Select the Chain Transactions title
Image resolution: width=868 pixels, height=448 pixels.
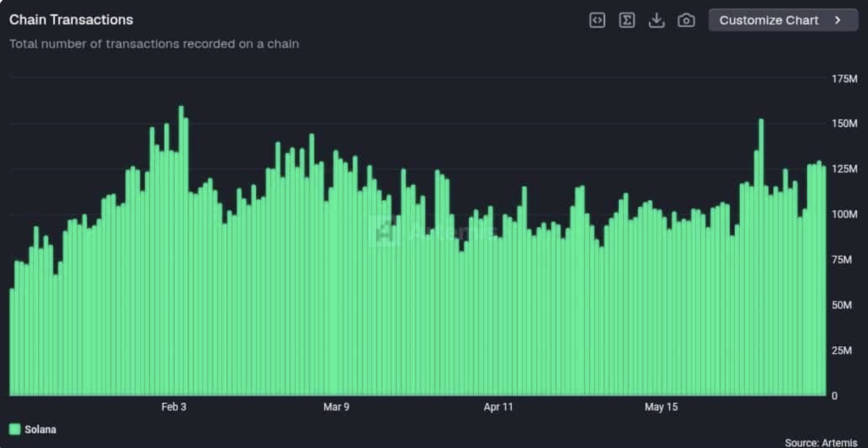pyautogui.click(x=71, y=20)
